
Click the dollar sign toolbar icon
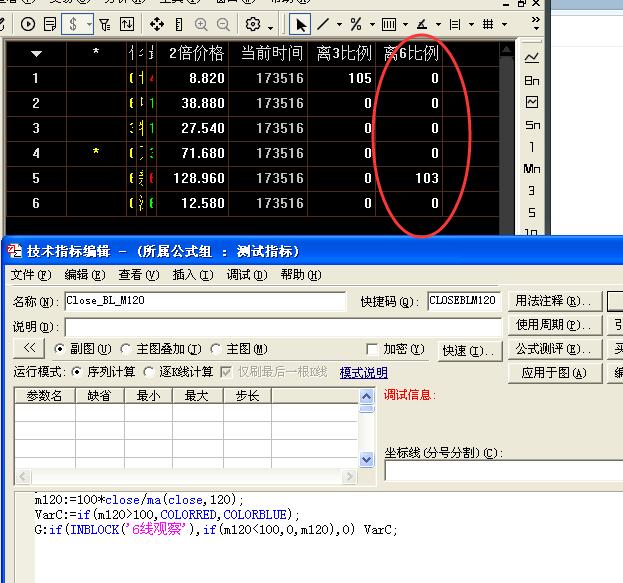tap(73, 24)
